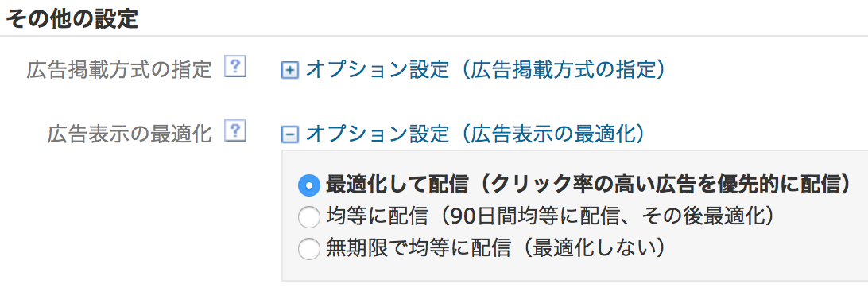Select 均等に配信 (90日間) radio button
868x296 pixels.
(x=309, y=217)
